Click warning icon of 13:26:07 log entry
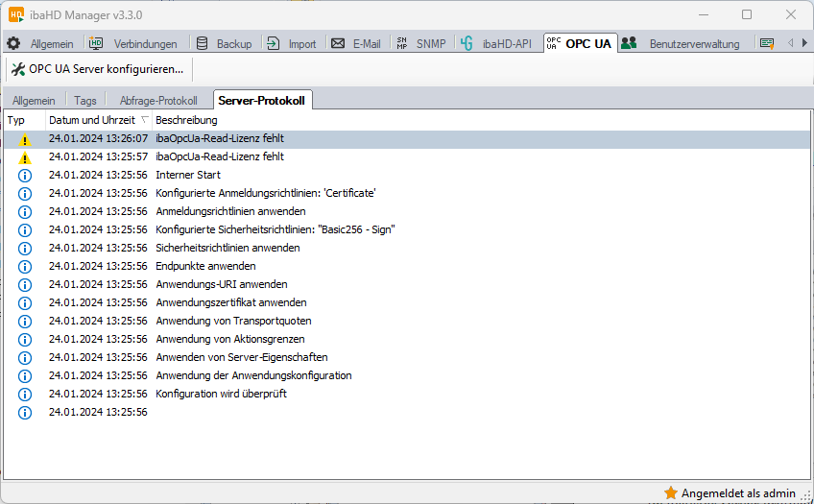814x504 pixels. coord(25,139)
